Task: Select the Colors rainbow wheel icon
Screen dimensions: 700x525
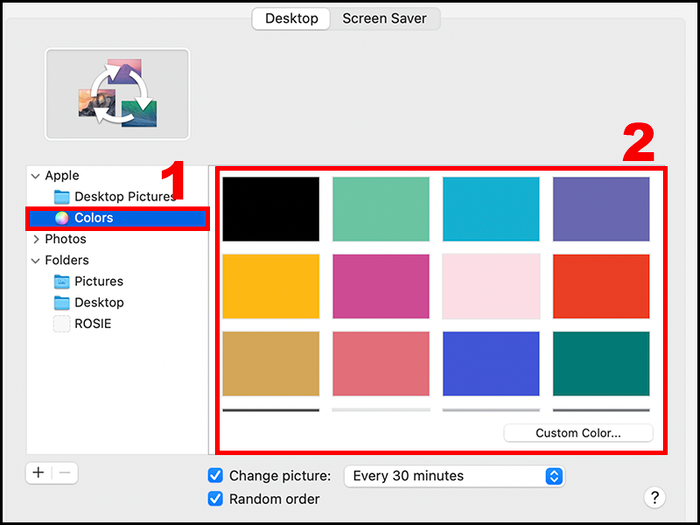Action: pyautogui.click(x=62, y=218)
